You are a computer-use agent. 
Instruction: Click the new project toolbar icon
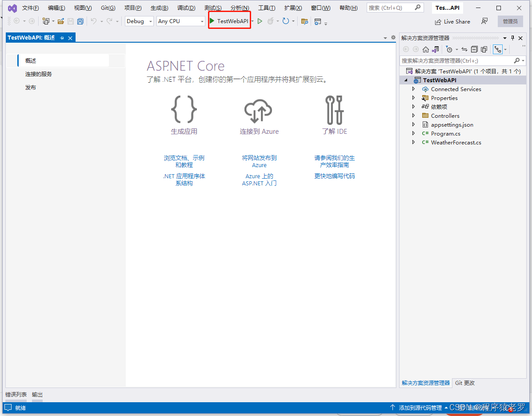(46, 21)
